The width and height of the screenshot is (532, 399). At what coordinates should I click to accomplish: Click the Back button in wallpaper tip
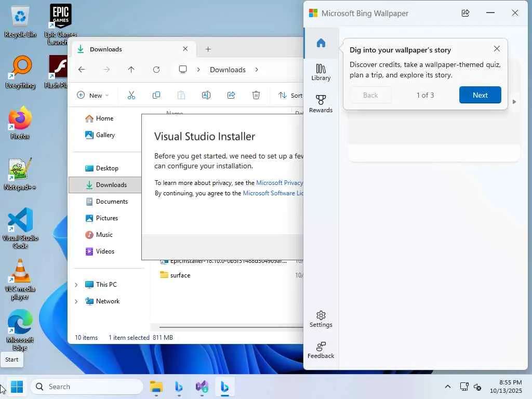pyautogui.click(x=370, y=95)
